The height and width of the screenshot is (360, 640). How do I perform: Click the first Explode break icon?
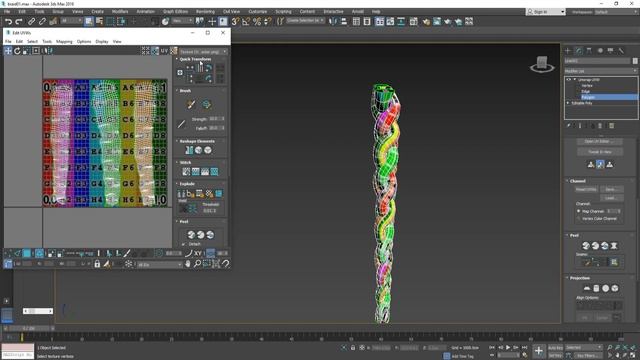181,193
